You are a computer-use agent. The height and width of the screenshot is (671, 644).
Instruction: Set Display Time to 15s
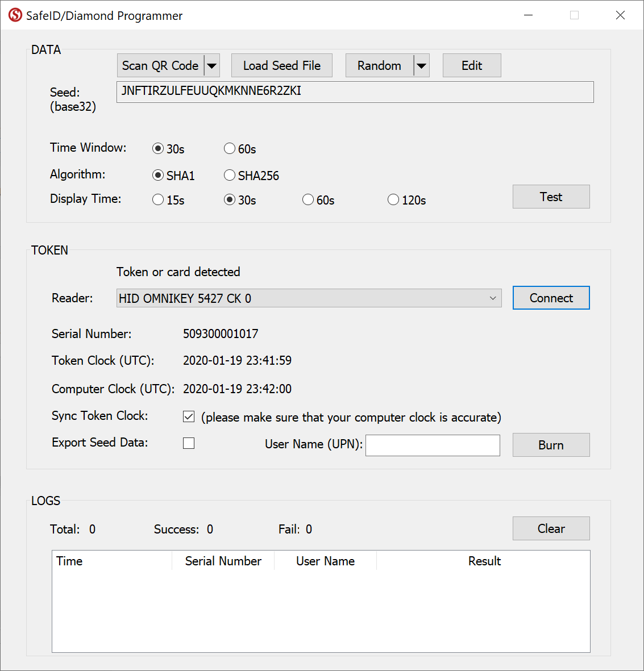point(158,200)
